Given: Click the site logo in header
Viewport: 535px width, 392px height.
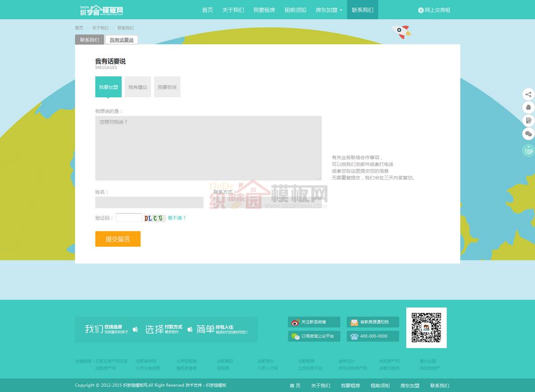Looking at the screenshot, I should coord(102,10).
